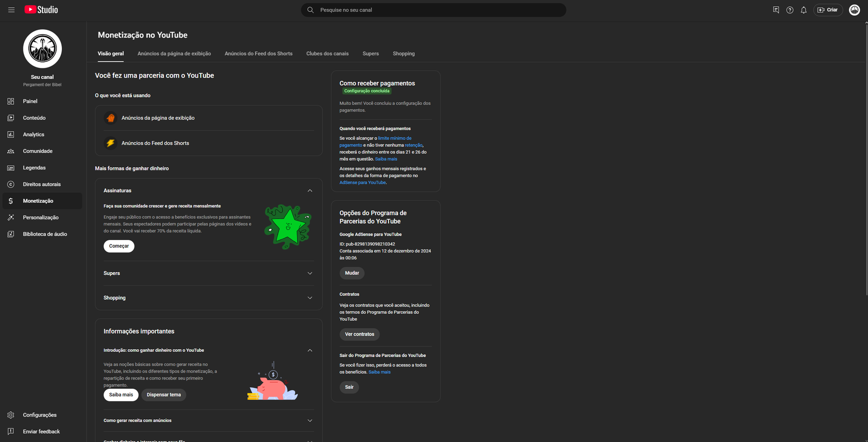Open the retenção link
This screenshot has width=868, height=442.
point(413,146)
